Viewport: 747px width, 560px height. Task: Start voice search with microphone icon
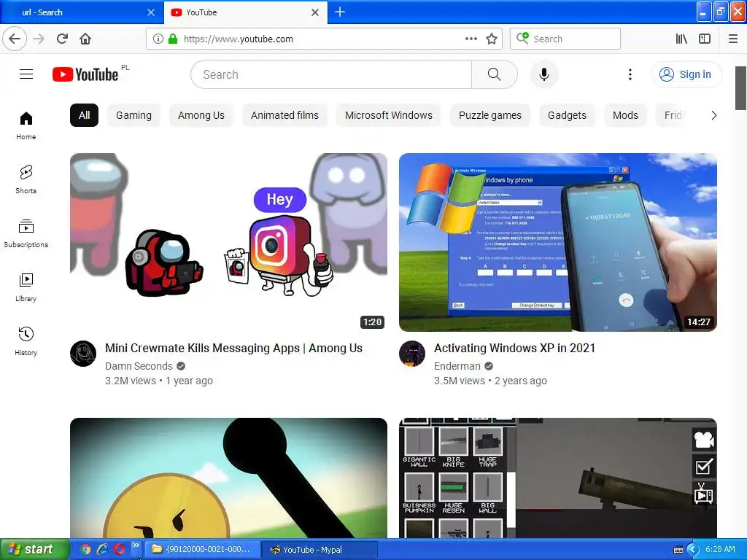point(544,75)
